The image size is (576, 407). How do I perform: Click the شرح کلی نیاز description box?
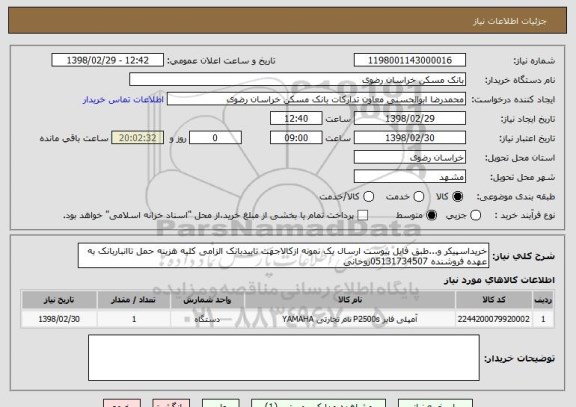[283, 256]
